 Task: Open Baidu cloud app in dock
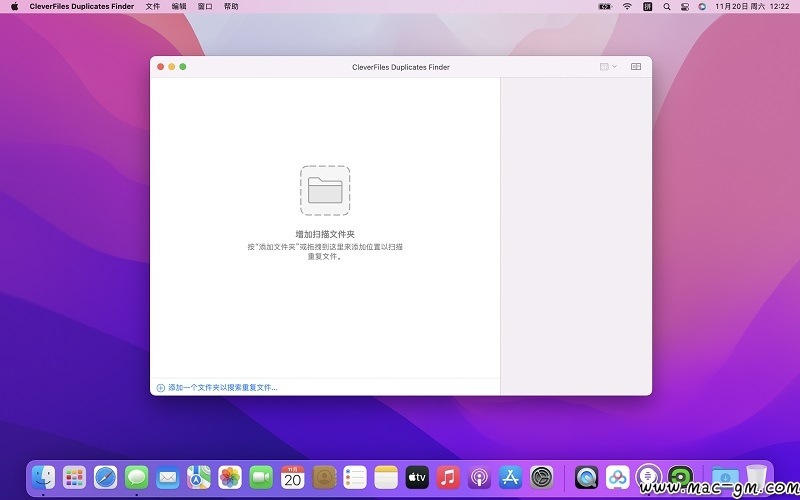click(618, 478)
